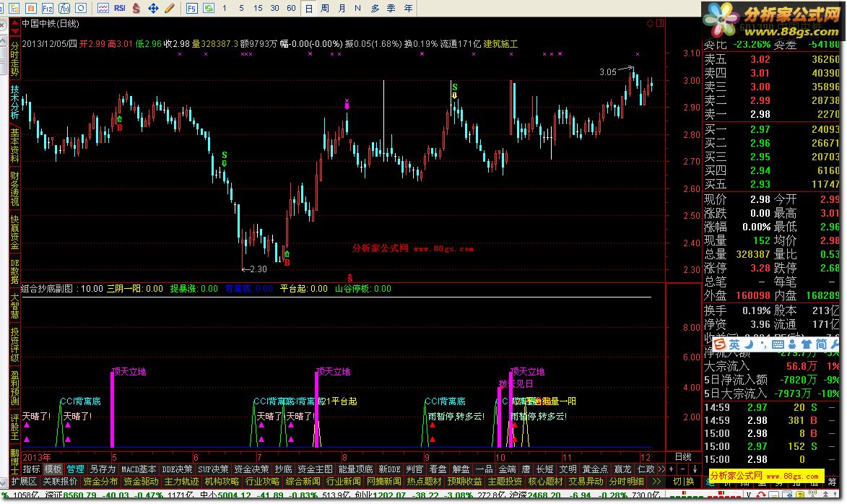Select the 抄底 indicator tab
Image resolution: width=847 pixels, height=504 pixels.
click(x=283, y=469)
